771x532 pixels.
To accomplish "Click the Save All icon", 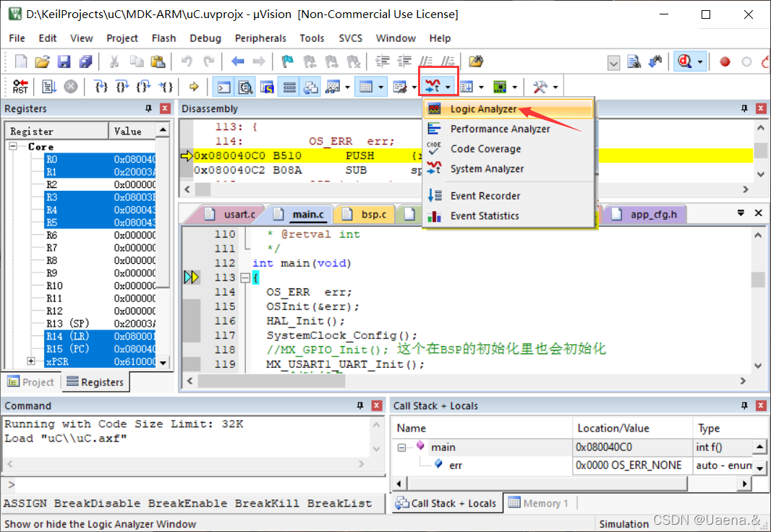I will tap(85, 61).
